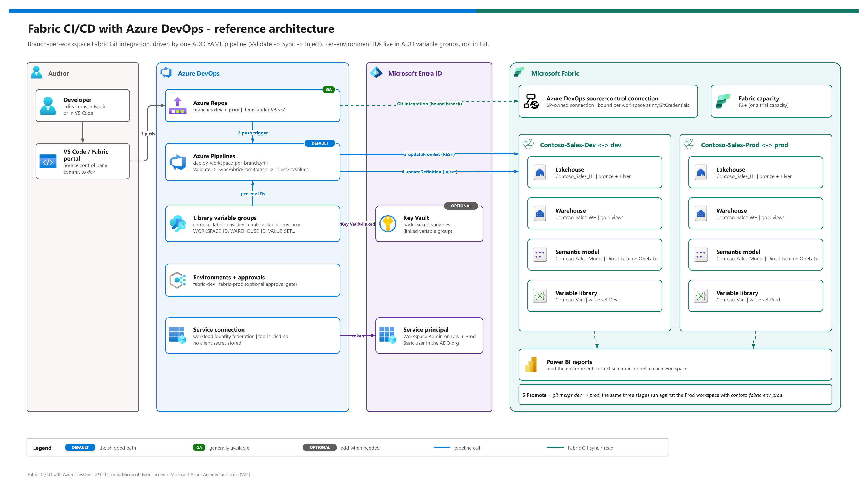Screen dimensions: 868x488
Task: Click the DEFAULT badge on Azure Pipelines
Action: (320, 144)
